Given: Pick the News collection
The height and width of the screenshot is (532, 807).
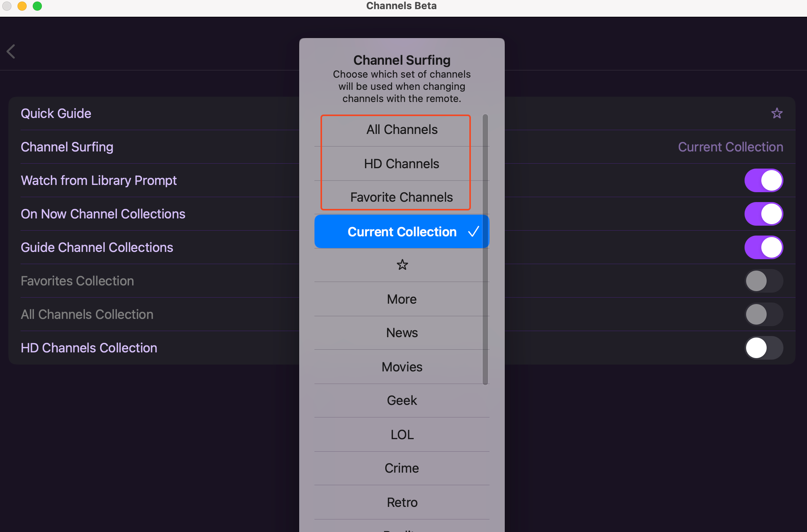Looking at the screenshot, I should pyautogui.click(x=402, y=333).
